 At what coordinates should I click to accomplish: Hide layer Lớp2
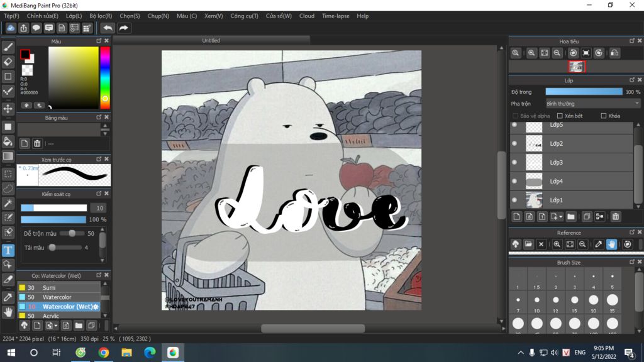(x=514, y=144)
